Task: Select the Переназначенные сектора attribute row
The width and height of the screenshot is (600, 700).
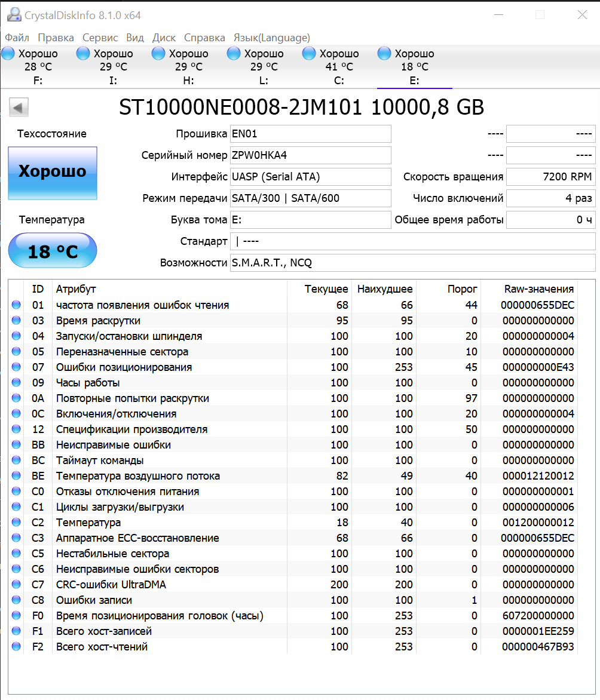Action: pos(122,352)
